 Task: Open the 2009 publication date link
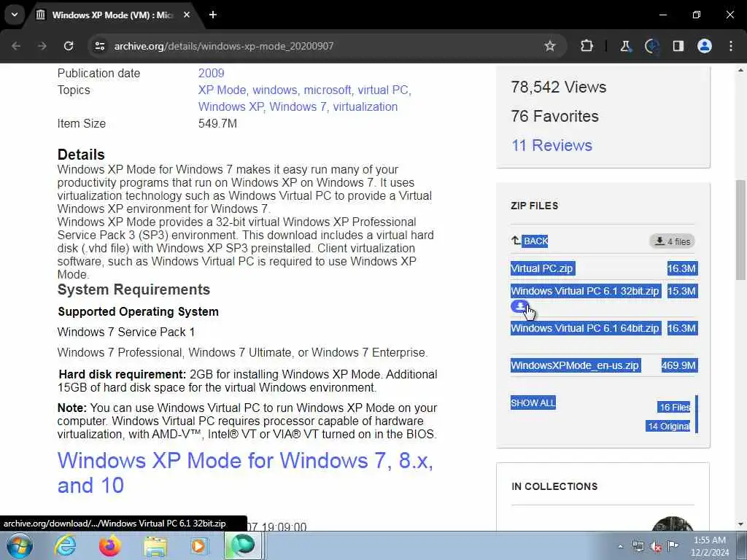tap(211, 74)
